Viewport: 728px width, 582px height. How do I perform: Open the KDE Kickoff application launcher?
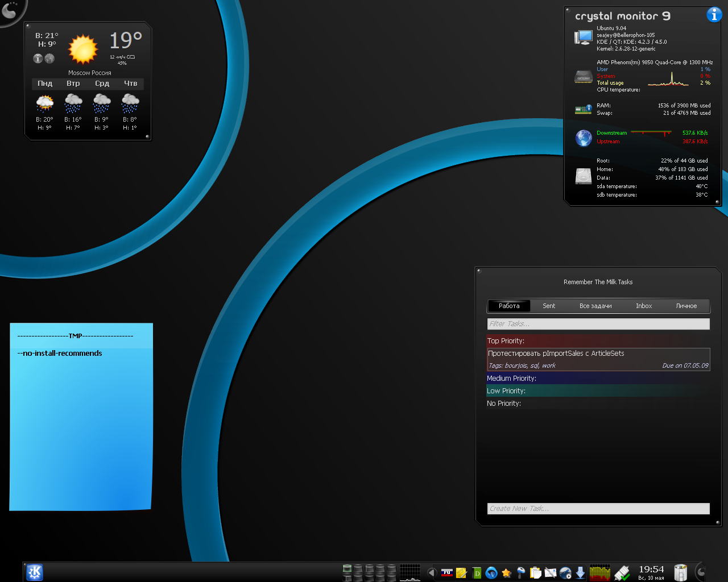(x=35, y=572)
